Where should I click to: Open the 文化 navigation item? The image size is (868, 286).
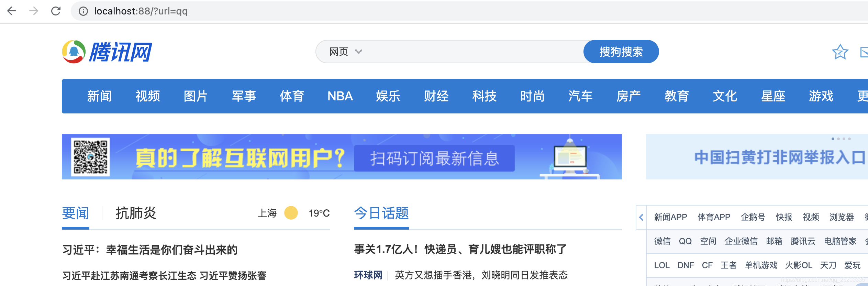pos(725,96)
